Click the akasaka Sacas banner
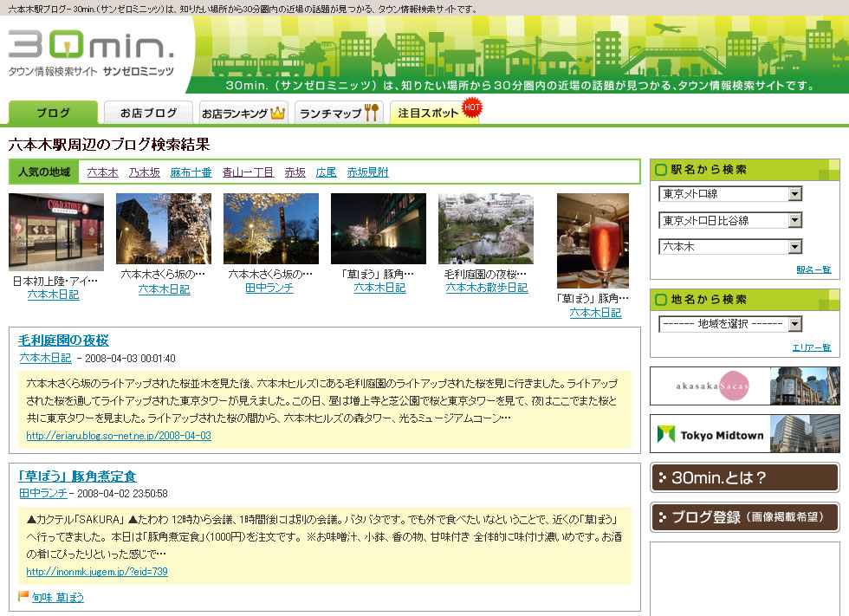This screenshot has height=616, width=849. coord(744,386)
